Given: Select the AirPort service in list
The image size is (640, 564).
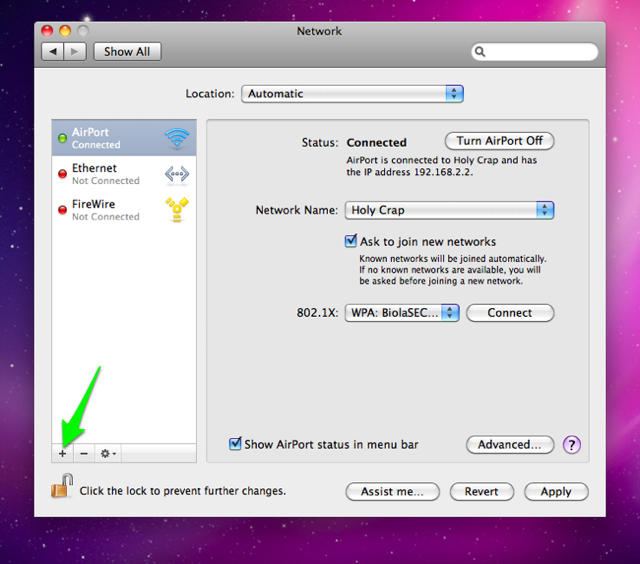Looking at the screenshot, I should pos(124,138).
